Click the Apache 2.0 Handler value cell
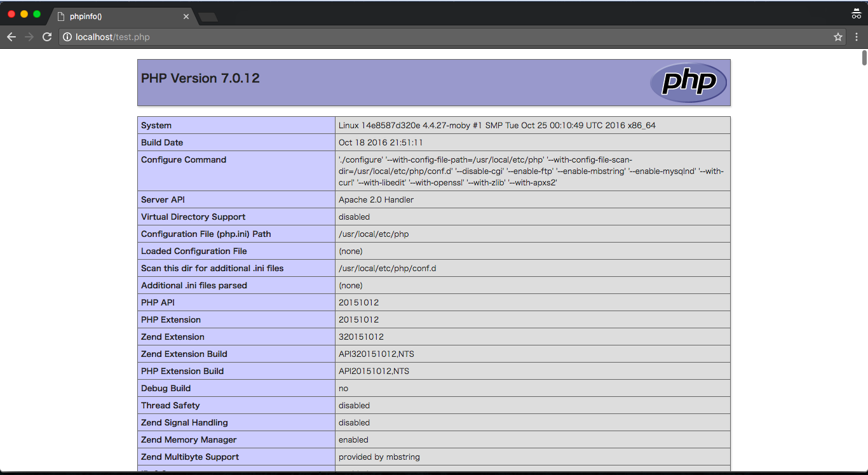The height and width of the screenshot is (475, 868). (x=376, y=199)
